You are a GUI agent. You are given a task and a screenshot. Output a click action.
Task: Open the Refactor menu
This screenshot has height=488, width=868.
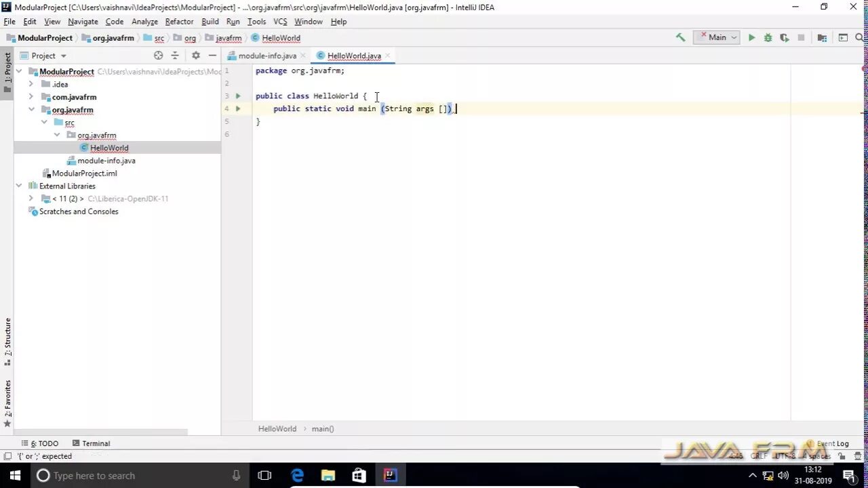(179, 22)
